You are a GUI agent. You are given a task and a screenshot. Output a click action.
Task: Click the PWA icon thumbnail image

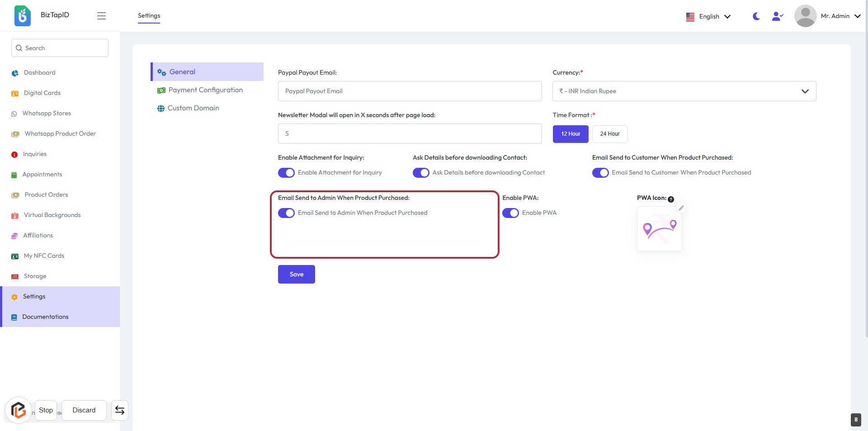(659, 229)
